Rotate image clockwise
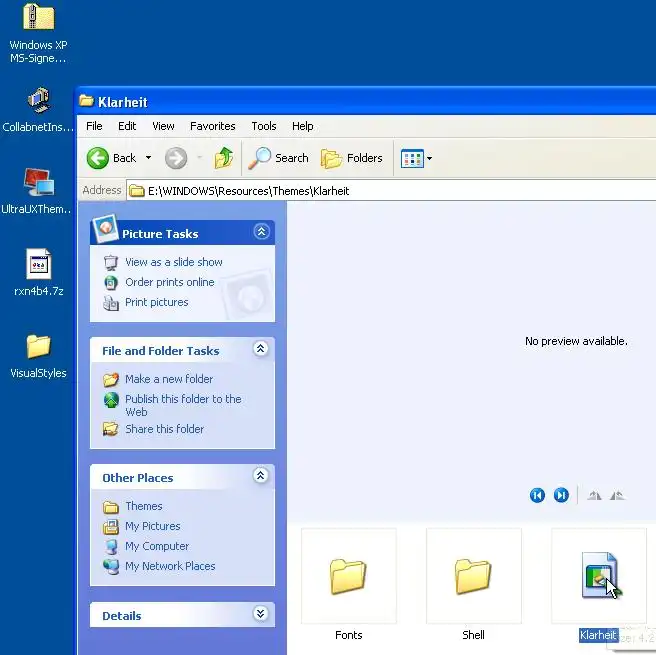The image size is (656, 655). point(594,496)
